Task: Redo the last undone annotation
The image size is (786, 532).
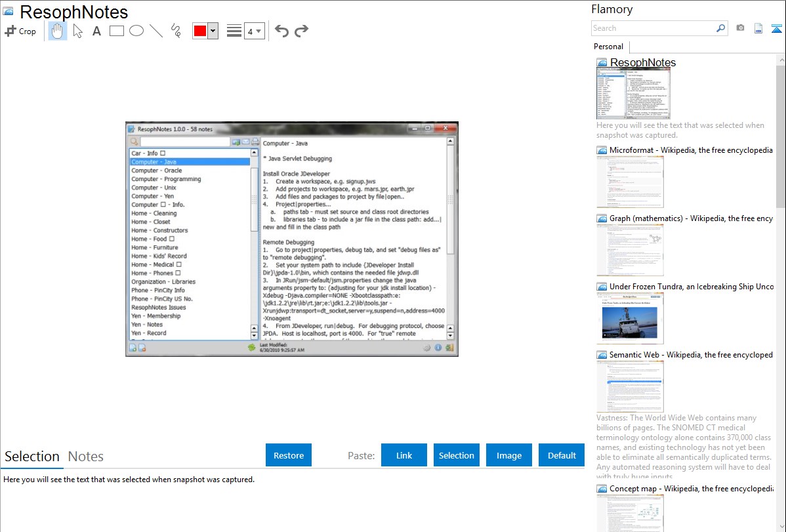Action: tap(301, 31)
